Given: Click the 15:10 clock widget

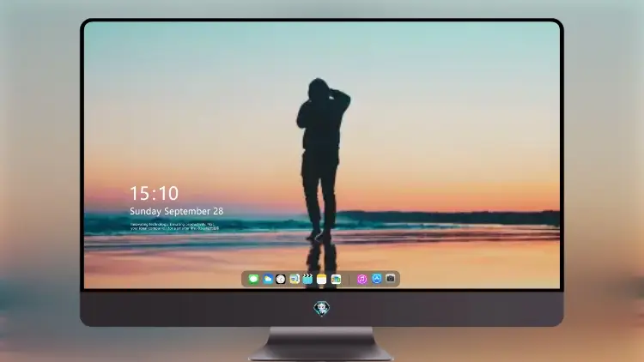Looking at the screenshot, I should [155, 193].
